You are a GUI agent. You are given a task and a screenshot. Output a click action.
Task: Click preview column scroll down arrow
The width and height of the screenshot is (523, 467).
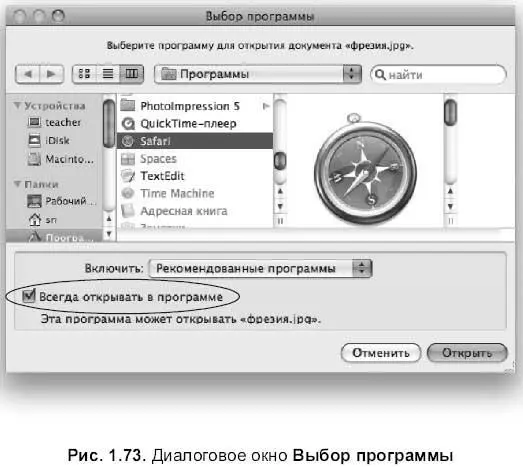pyautogui.click(x=450, y=206)
